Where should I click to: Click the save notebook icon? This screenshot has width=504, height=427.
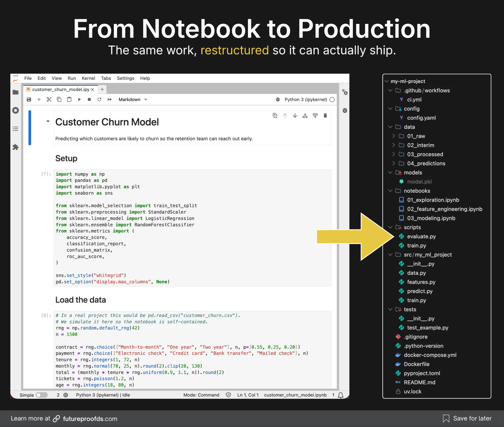(x=29, y=99)
